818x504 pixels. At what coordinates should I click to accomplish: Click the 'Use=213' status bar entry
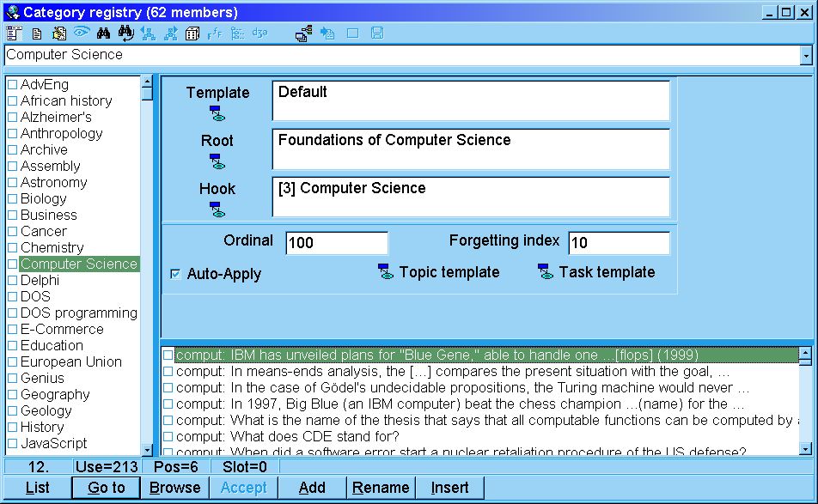107,466
